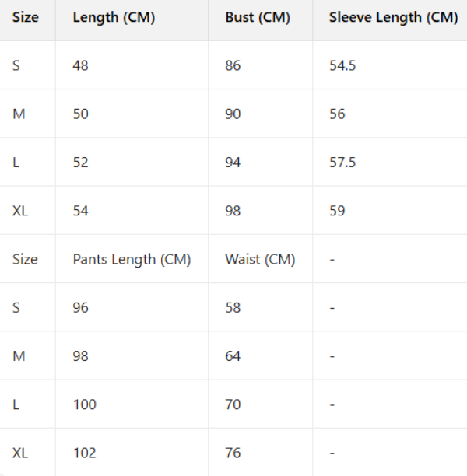Image resolution: width=467 pixels, height=476 pixels.
Task: Click the length value 52
Action: (x=80, y=162)
